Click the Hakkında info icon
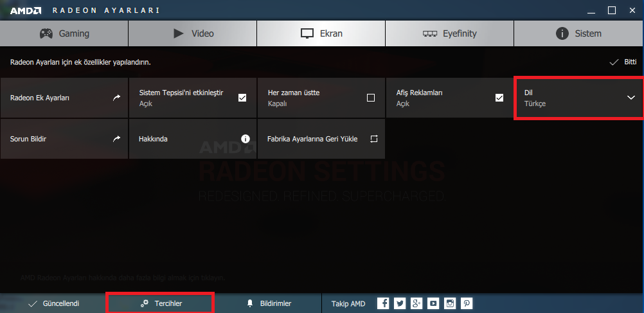 point(246,139)
